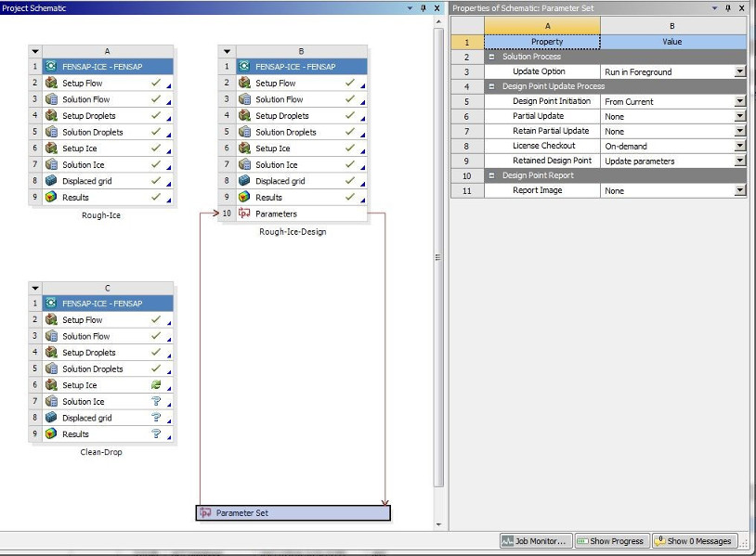This screenshot has height=556, width=756.
Task: Toggle auto-hide pin on Properties panel
Action: coord(729,7)
